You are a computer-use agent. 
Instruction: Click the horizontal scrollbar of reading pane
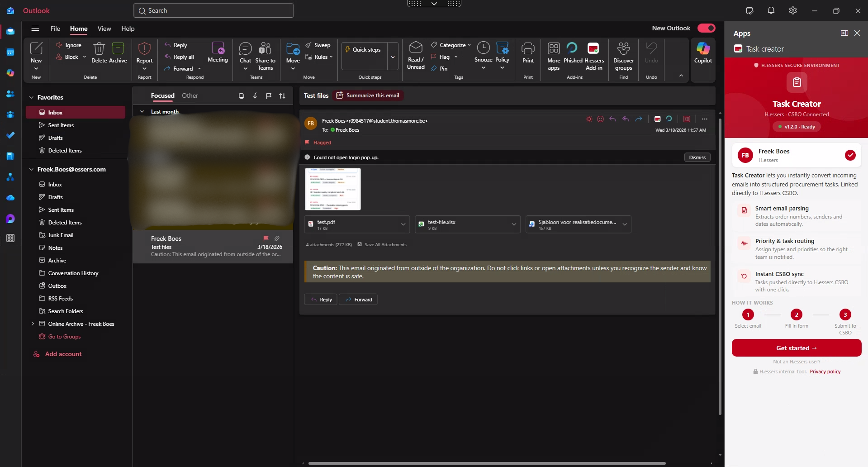(487, 463)
